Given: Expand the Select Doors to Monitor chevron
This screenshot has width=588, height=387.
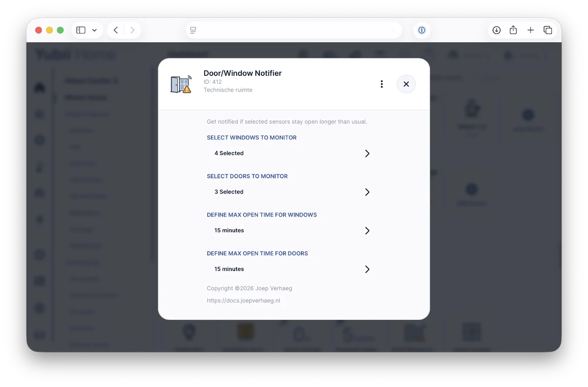Looking at the screenshot, I should click(367, 192).
